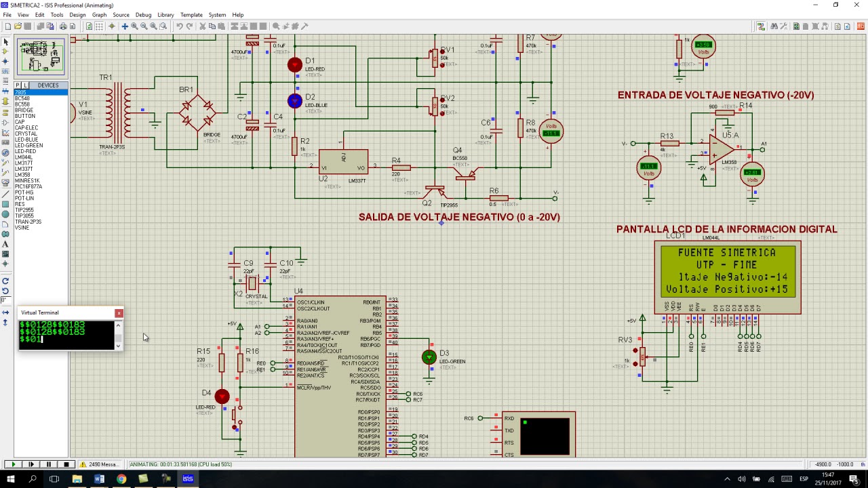Select the Component Mode tool
Image resolution: width=868 pixels, height=488 pixels.
[x=5, y=52]
